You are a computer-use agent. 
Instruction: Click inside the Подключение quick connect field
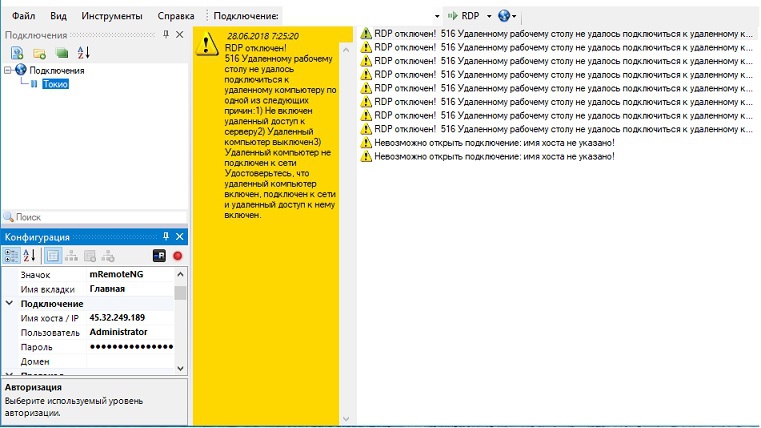coord(357,16)
